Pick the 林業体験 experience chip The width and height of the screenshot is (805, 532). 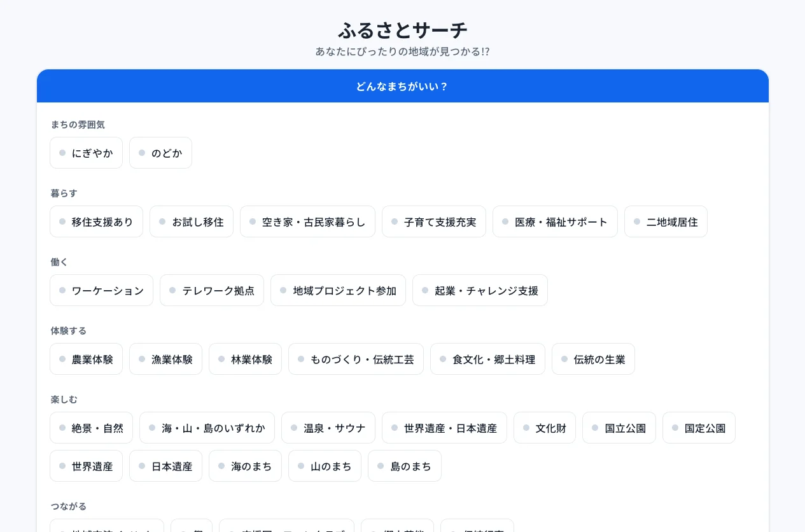[x=245, y=359]
